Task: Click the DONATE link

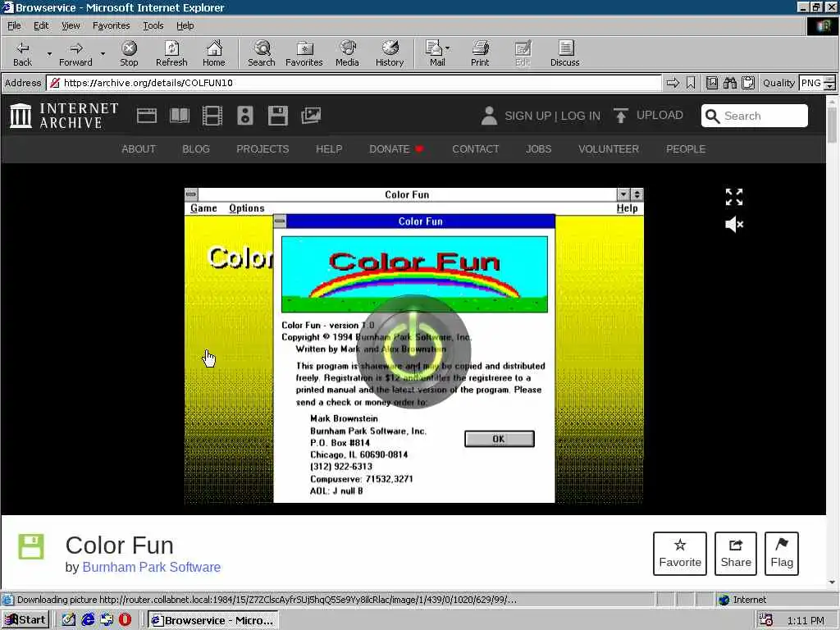Action: (x=396, y=149)
